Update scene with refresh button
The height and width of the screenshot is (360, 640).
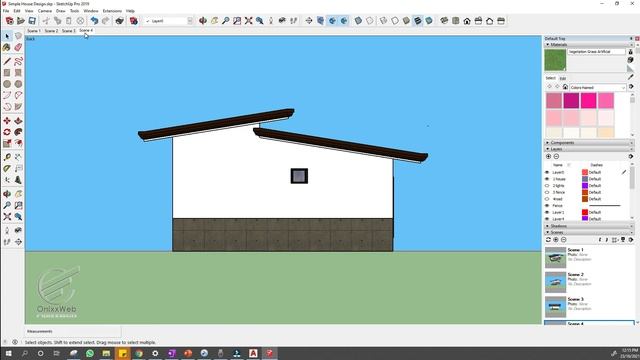(548, 240)
